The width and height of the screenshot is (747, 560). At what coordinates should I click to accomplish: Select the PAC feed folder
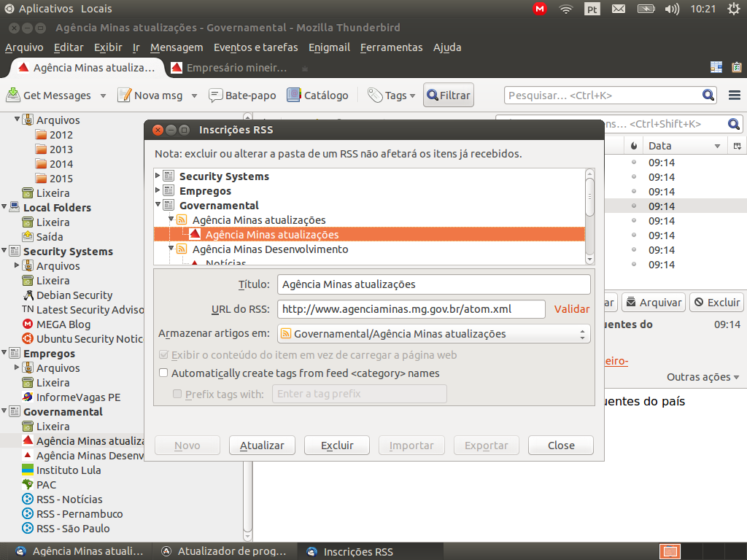[x=39, y=485]
